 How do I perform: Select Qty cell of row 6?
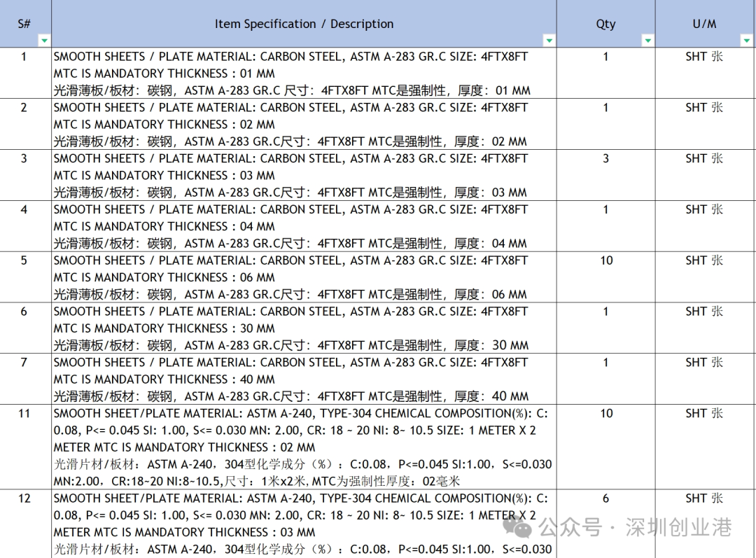coord(605,328)
